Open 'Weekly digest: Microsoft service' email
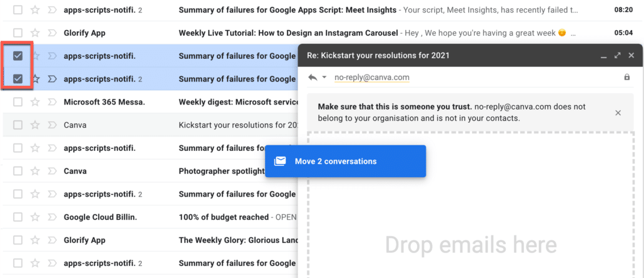This screenshot has width=644, height=278. [238, 102]
